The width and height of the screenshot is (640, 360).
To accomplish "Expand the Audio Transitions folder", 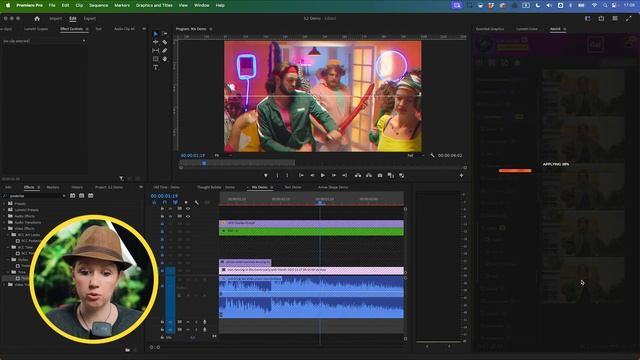I will pos(5,222).
